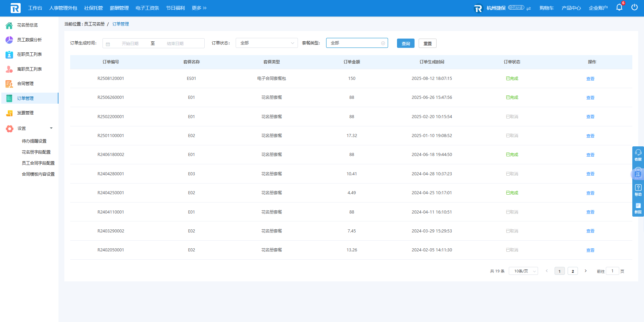Click the 查询 search button
This screenshot has width=644, height=322.
pos(406,43)
